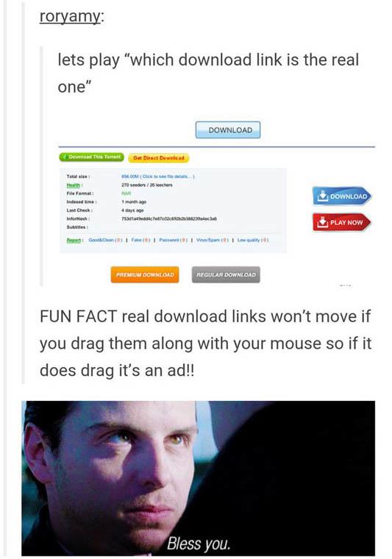Screen dimensions: 392x559
Task: Click the checkmark icon on green Download This Torrent
Action: pos(64,157)
